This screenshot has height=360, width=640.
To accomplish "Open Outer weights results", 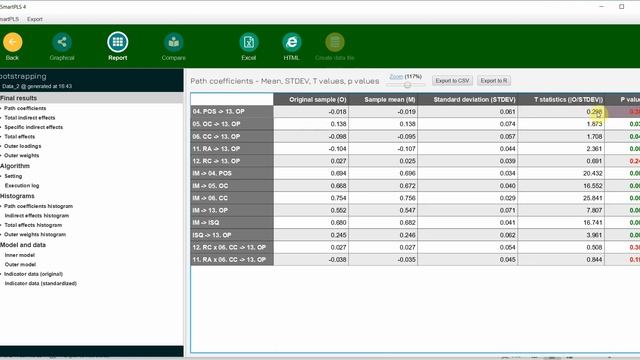I will 22,155.
